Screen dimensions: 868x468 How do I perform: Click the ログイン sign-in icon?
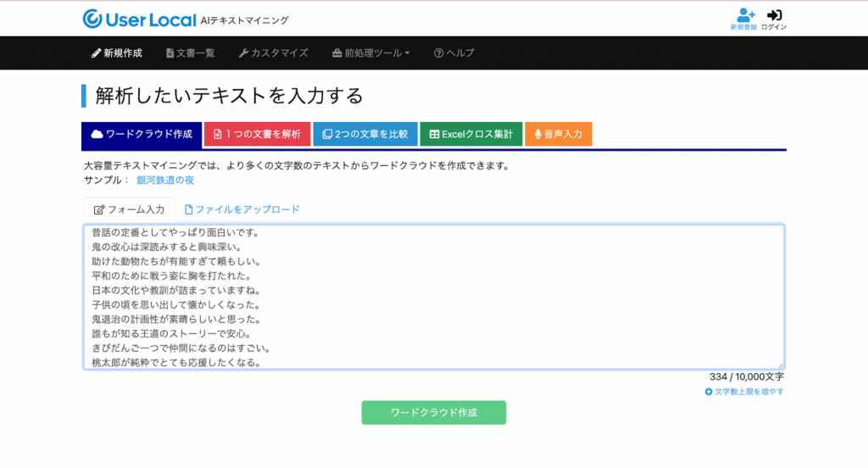pos(774,15)
